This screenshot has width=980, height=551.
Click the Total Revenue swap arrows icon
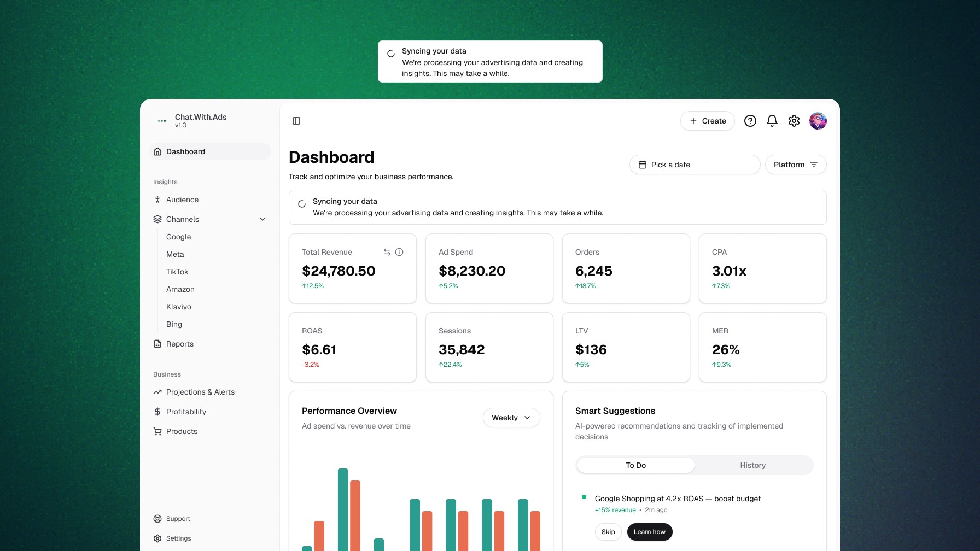coord(387,252)
